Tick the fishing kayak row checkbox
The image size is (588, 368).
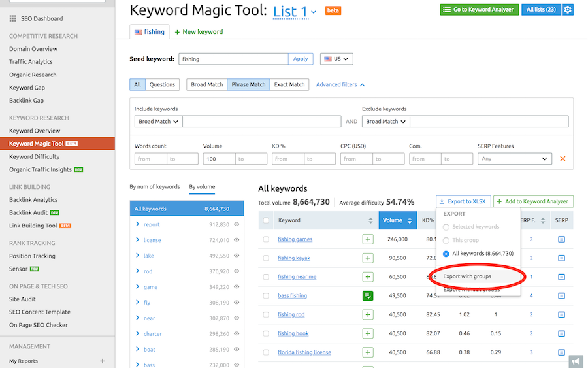[266, 258]
